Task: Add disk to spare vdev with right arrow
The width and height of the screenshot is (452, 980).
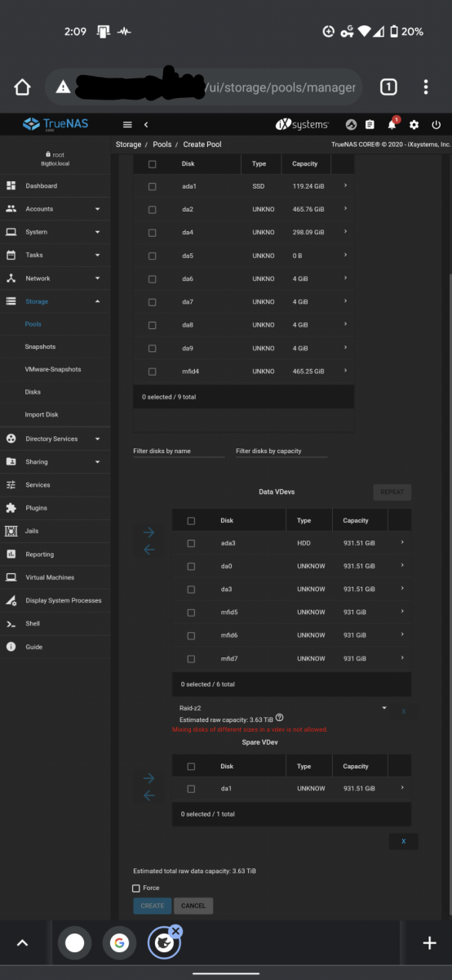Action: 148,778
